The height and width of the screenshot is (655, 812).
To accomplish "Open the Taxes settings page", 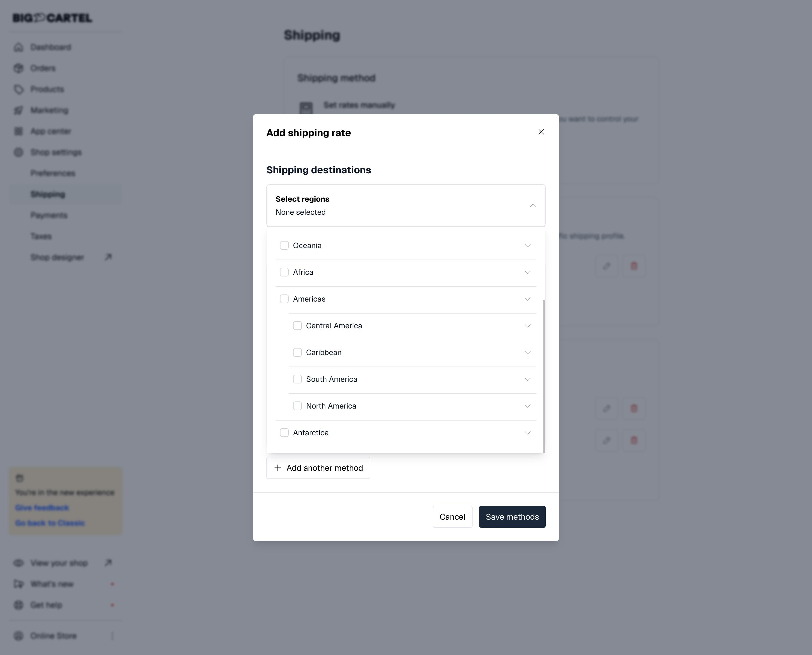I will coord(41,236).
